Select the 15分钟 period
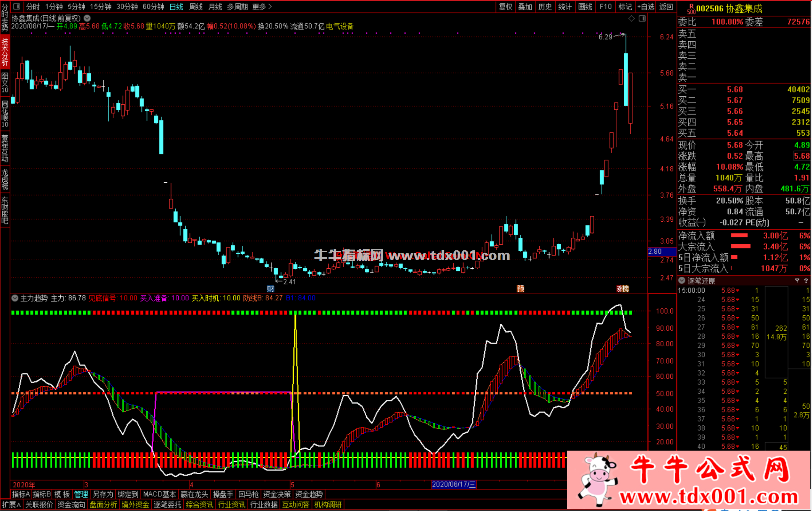The height and width of the screenshot is (511, 812). (101, 7)
